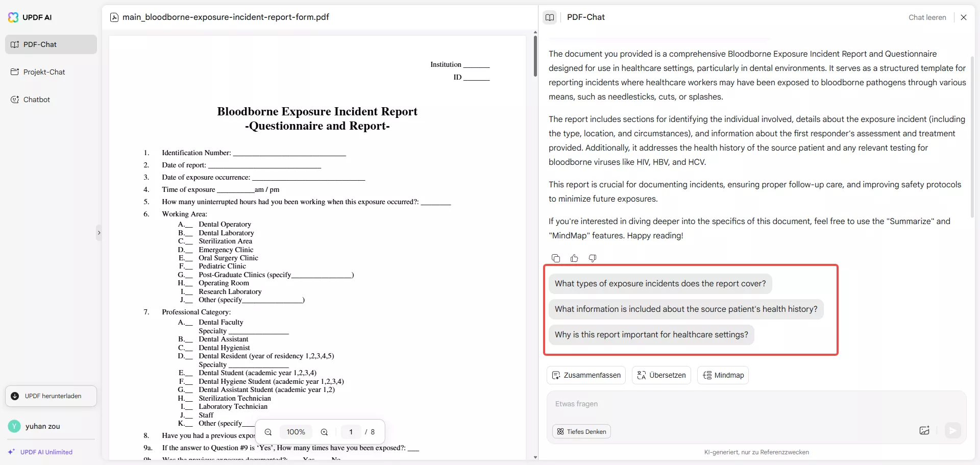Click the Bloodborne Exposure Incident Report heading
Viewport: 980px width, 465px height.
317,111
